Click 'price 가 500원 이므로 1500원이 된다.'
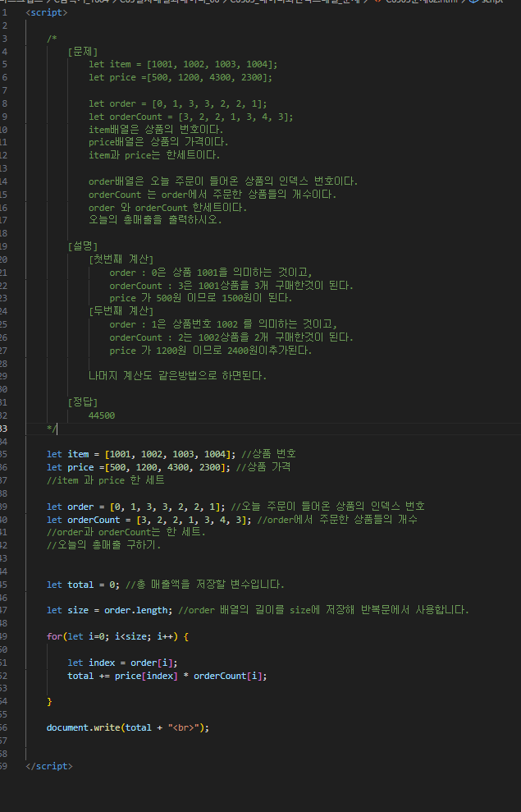The height and width of the screenshot is (812, 521). (201, 298)
